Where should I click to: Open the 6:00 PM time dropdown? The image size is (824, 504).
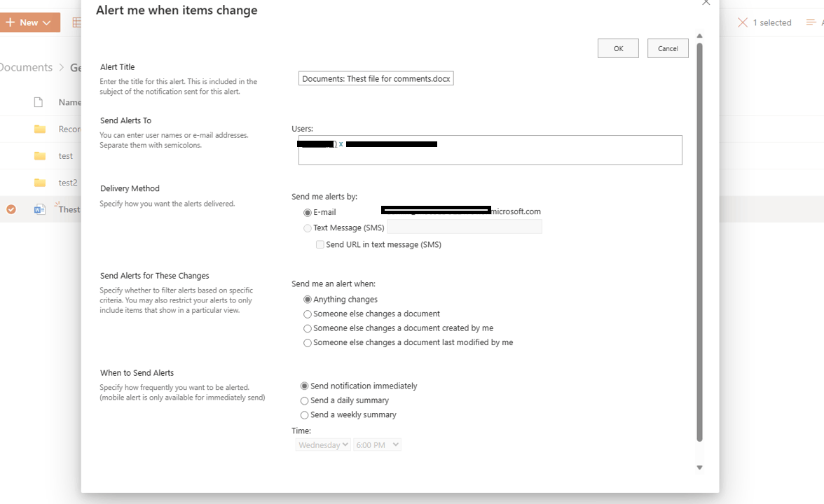pos(377,444)
